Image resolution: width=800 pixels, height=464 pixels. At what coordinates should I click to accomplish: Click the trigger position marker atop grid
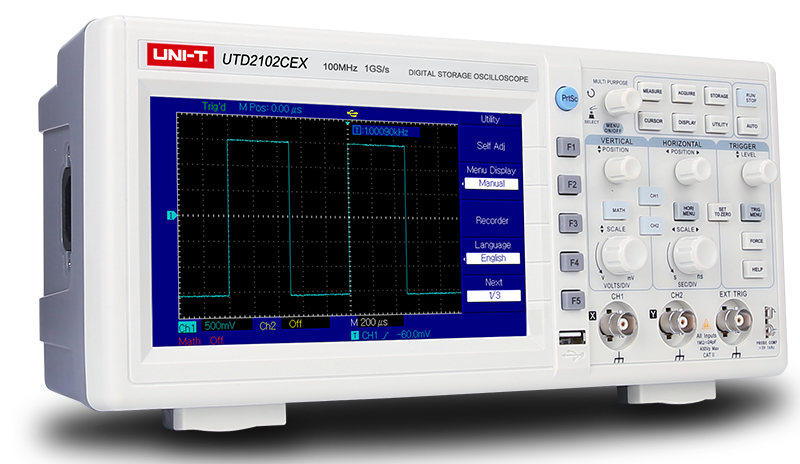(x=348, y=123)
